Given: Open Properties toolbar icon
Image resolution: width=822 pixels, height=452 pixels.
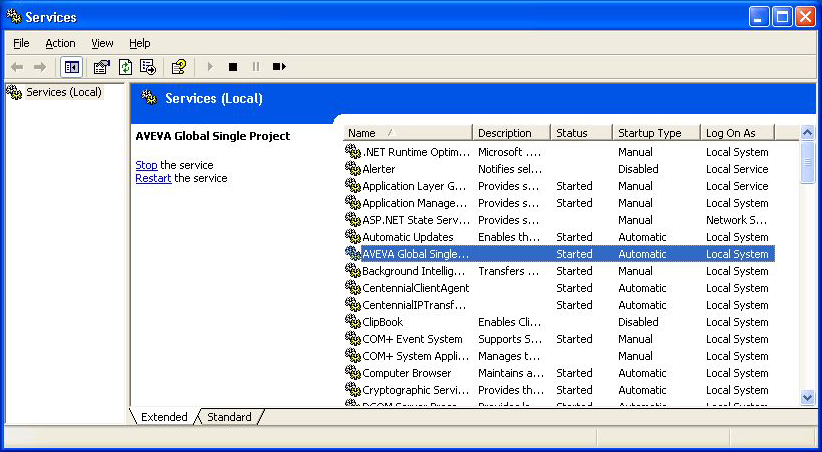Looking at the screenshot, I should pos(101,67).
